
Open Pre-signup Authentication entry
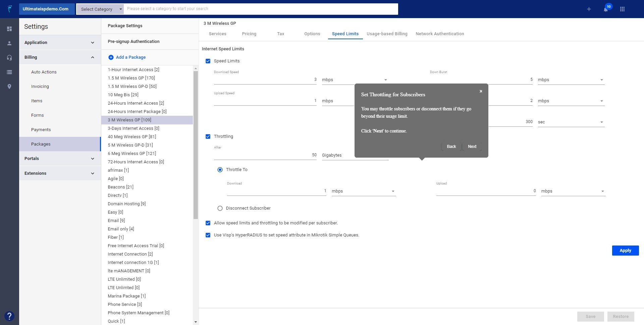click(x=150, y=42)
